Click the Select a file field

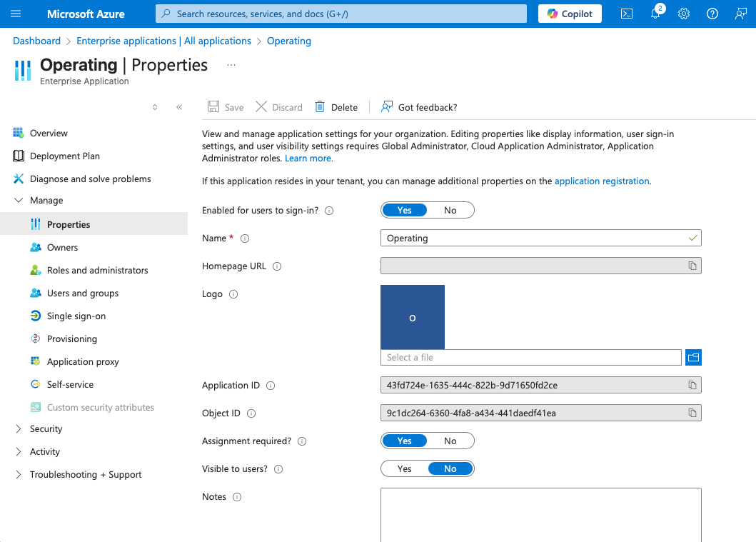pyautogui.click(x=531, y=357)
